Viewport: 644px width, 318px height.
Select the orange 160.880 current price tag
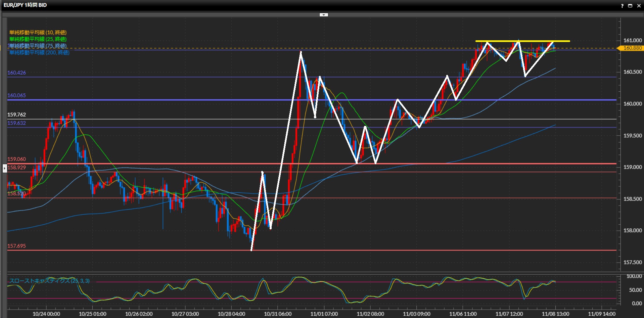[632, 48]
